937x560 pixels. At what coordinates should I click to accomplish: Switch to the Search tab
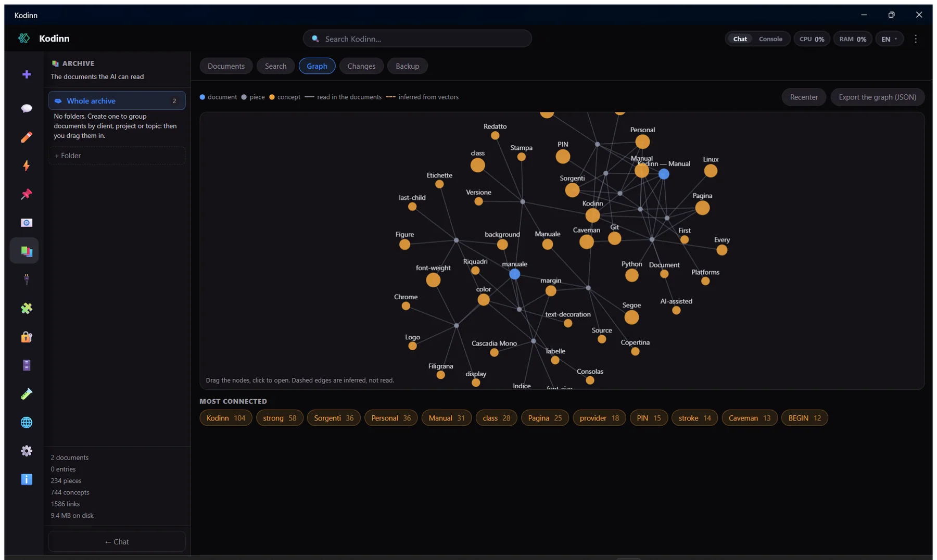click(275, 66)
